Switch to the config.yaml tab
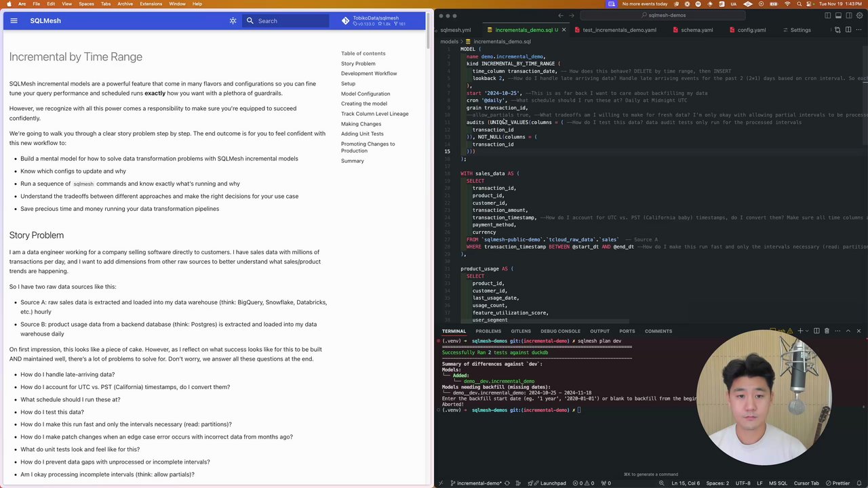This screenshot has width=868, height=488. pos(747,30)
